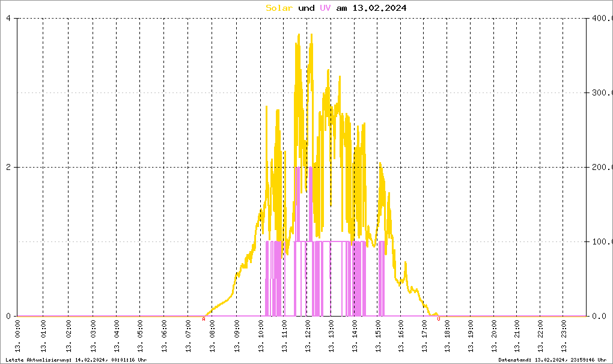Click the right axis label 100.0
This screenshot has width=613, height=364.
600,241
